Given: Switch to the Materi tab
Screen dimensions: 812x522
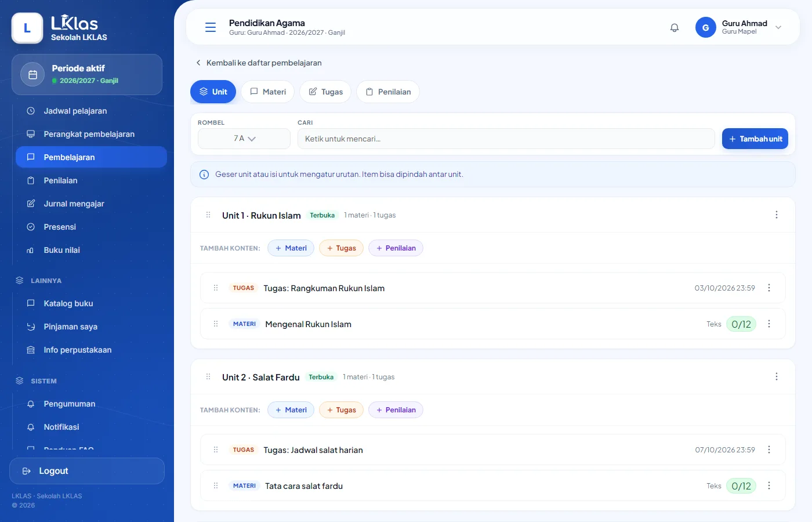Looking at the screenshot, I should [268, 92].
